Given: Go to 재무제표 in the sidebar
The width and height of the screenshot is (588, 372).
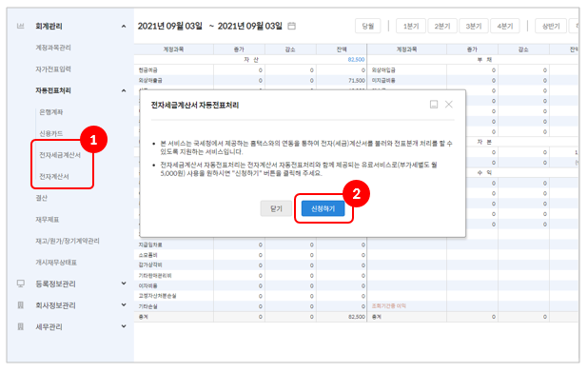Looking at the screenshot, I should pos(48,220).
